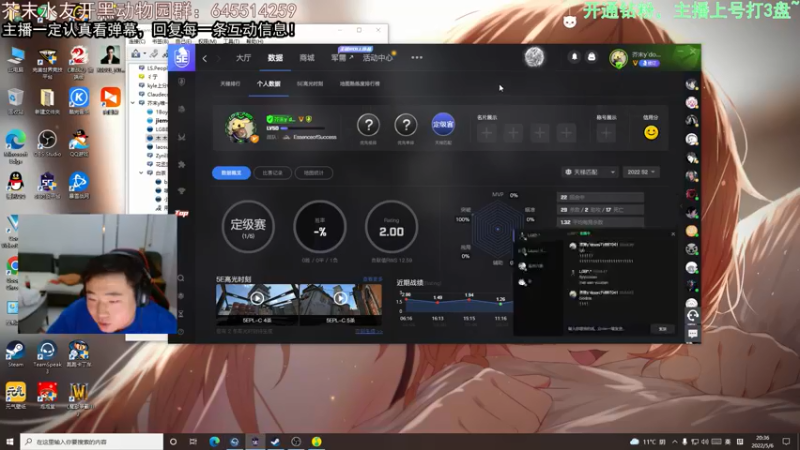Open the user avatar at the top right of 5E
The height and width of the screenshot is (450, 800).
pos(618,58)
